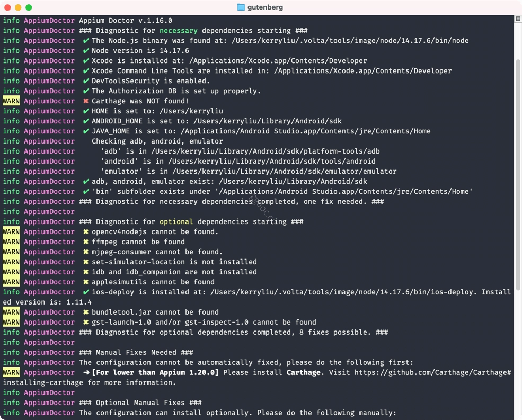Click the checkmark beside JAVA_HOME is set to
The width and height of the screenshot is (522, 420).
pyautogui.click(x=86, y=131)
